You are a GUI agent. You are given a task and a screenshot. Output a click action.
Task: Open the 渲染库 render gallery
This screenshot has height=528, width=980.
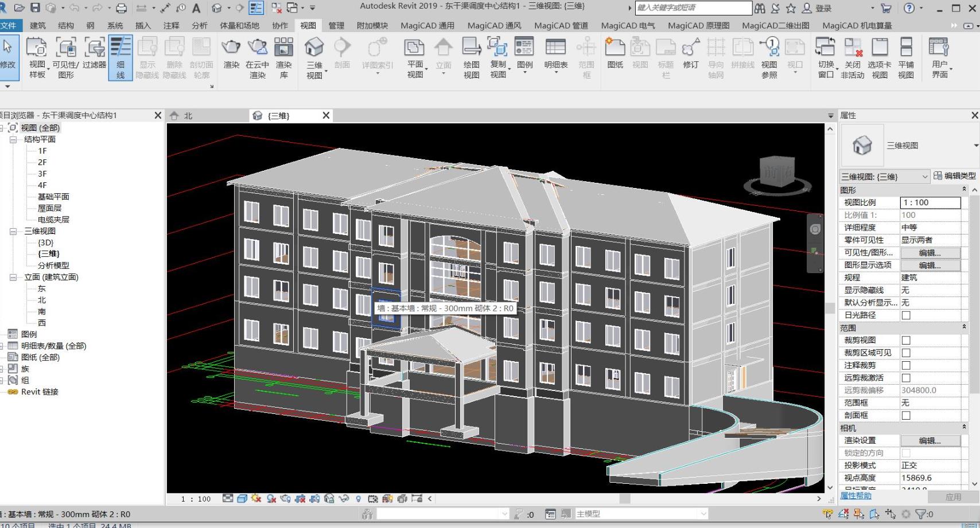[x=283, y=58]
